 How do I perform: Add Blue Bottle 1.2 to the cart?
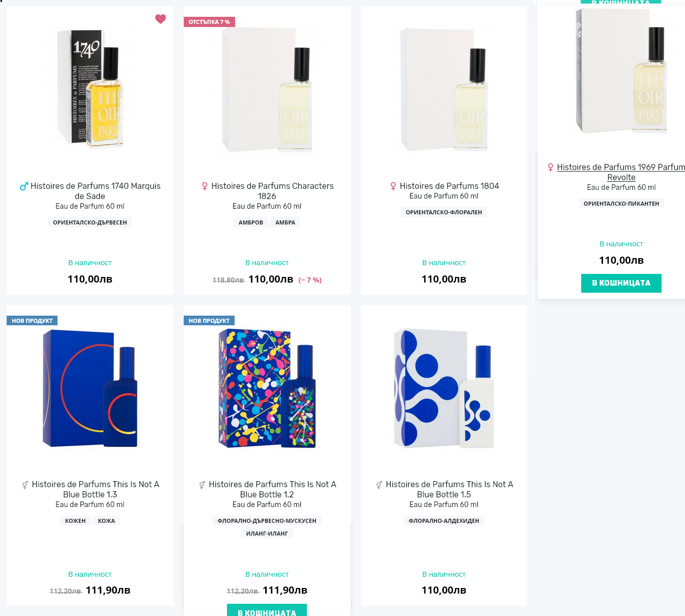[x=267, y=611]
